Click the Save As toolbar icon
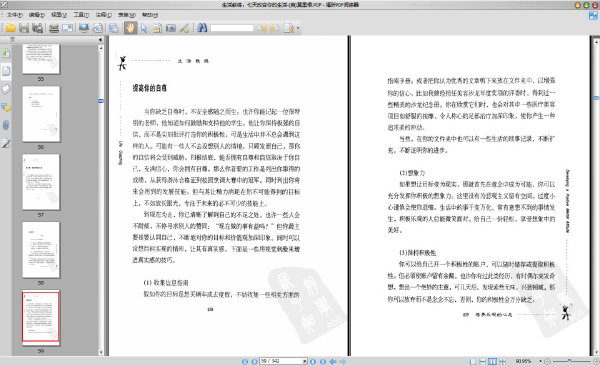This screenshot has width=600, height=366. click(x=38, y=28)
